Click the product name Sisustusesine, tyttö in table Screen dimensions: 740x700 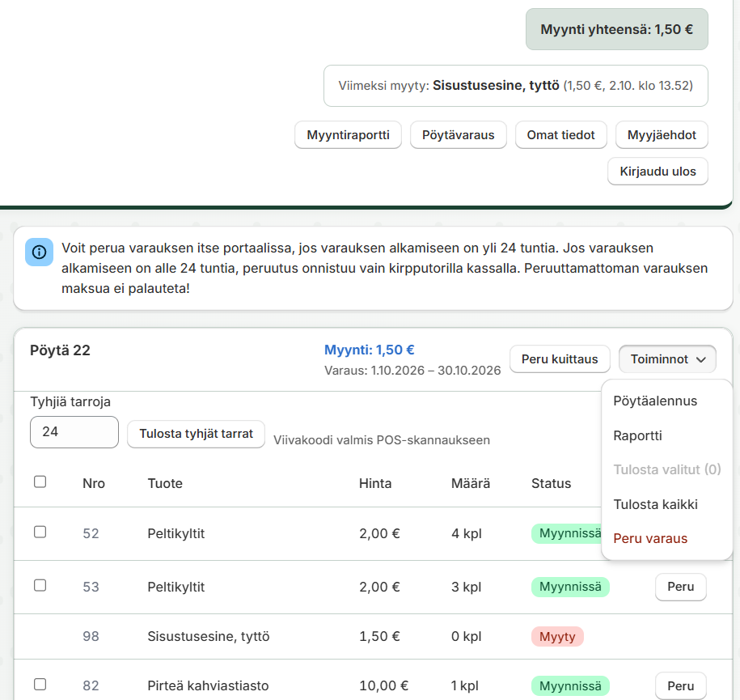tap(209, 636)
